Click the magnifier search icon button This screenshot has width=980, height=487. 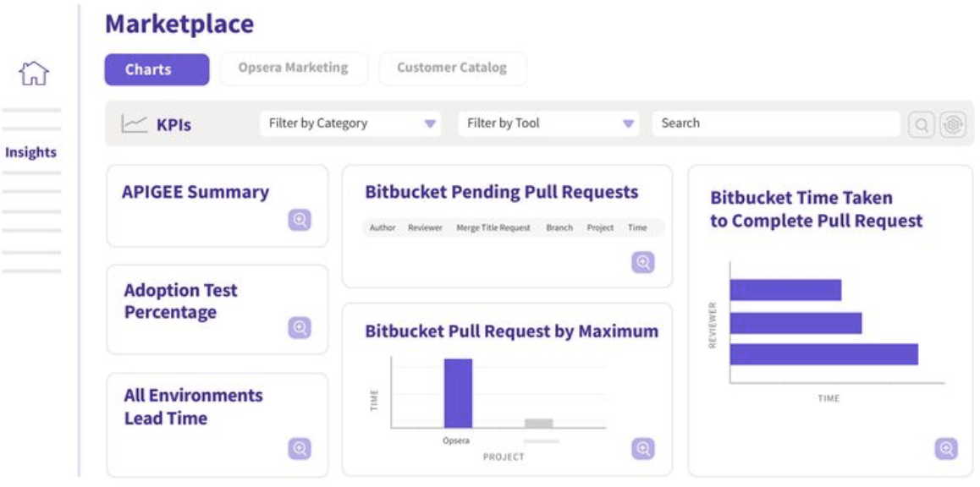(921, 124)
